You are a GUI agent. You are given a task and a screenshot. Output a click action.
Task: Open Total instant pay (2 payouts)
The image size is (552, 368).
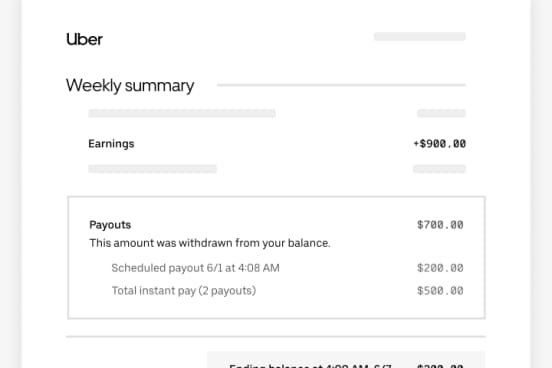click(184, 291)
